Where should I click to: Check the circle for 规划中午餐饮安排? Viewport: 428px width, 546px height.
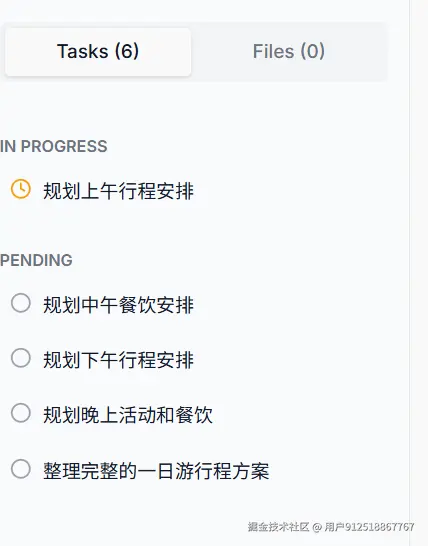click(x=21, y=303)
